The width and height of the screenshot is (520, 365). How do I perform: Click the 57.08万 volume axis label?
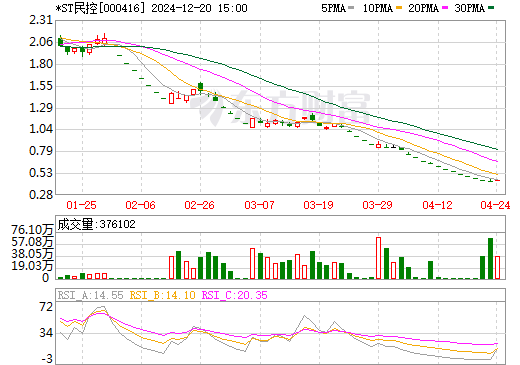(x=32, y=242)
